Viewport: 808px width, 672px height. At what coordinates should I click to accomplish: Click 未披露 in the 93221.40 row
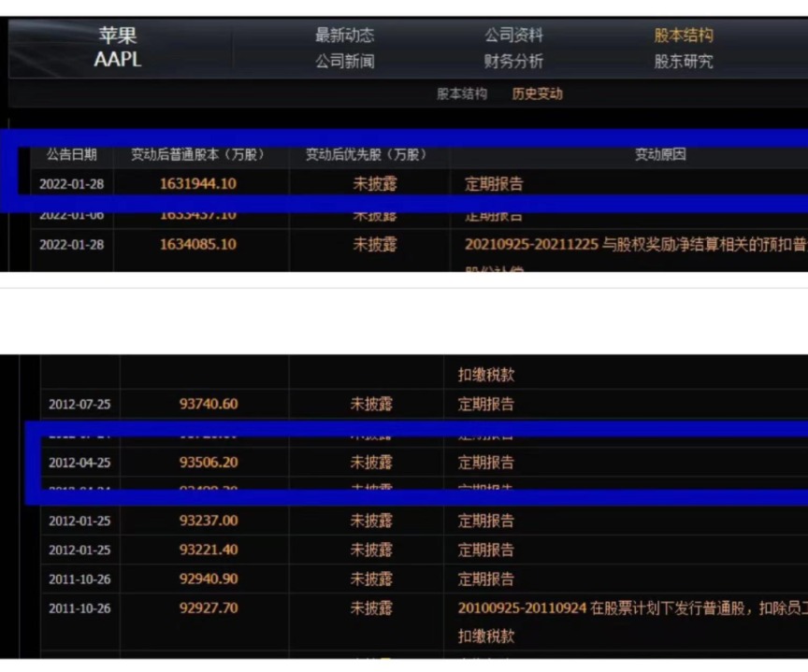point(371,550)
